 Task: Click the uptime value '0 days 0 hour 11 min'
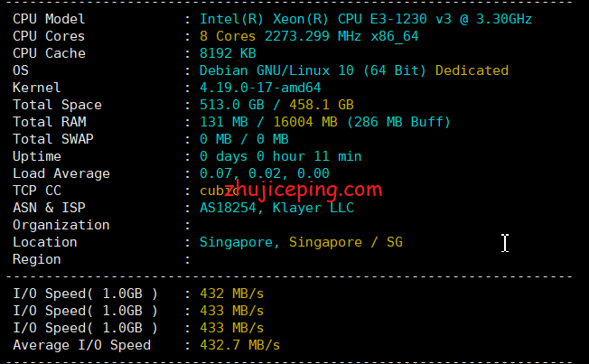pos(280,156)
